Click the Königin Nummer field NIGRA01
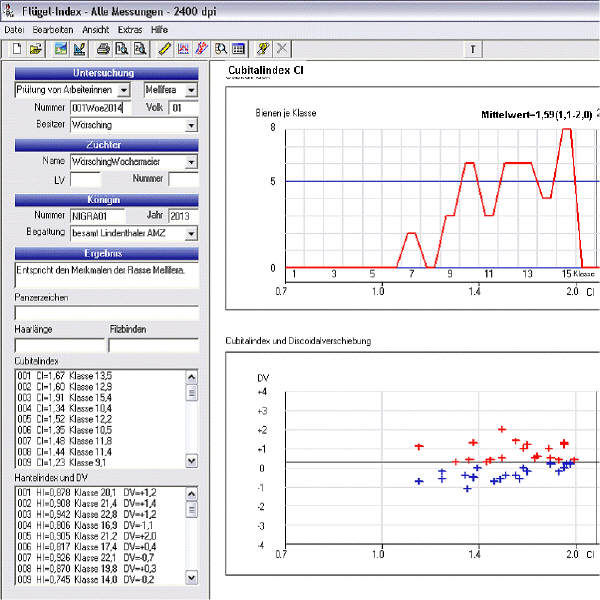The width and height of the screenshot is (600, 600). tap(96, 215)
